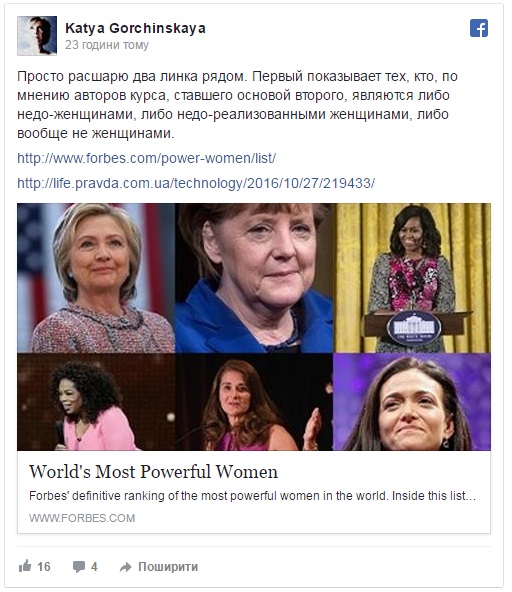The width and height of the screenshot is (512, 592).
Task: Click the 'Поширити' share button
Action: pyautogui.click(x=168, y=567)
